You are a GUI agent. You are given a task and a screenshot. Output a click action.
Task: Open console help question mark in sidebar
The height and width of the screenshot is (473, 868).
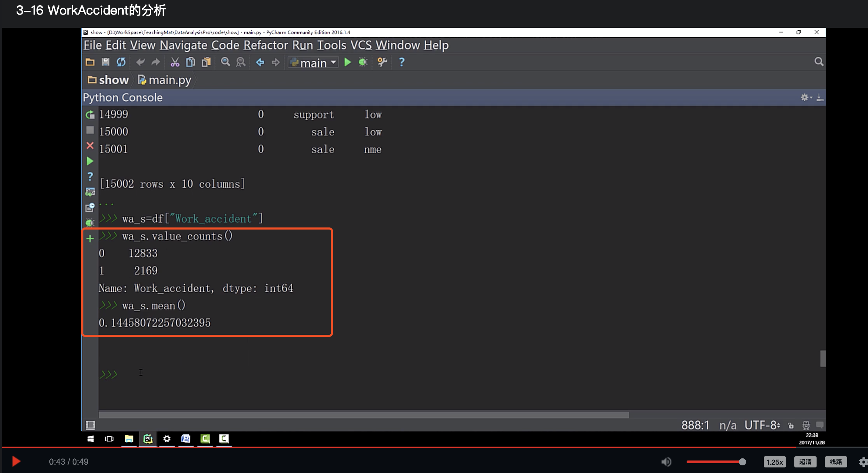tap(90, 176)
